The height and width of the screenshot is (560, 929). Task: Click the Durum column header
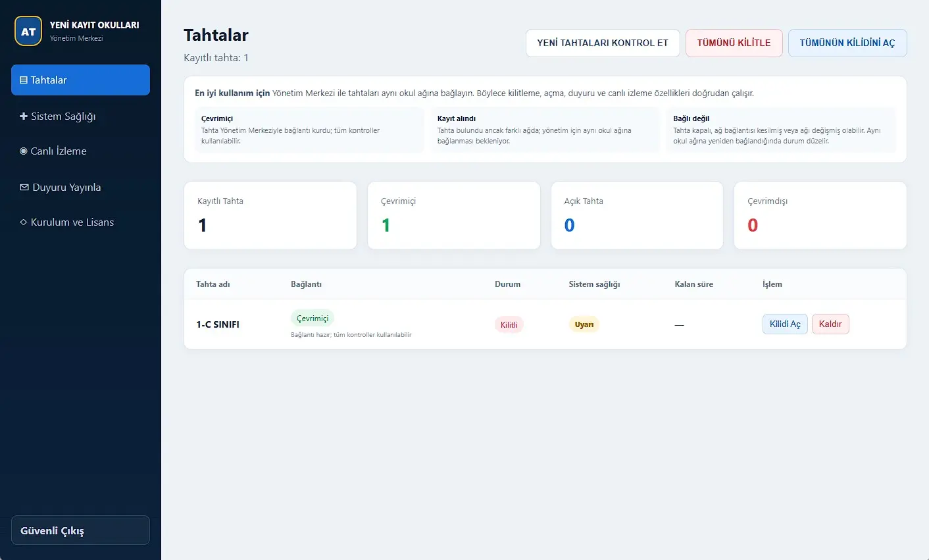pos(507,284)
